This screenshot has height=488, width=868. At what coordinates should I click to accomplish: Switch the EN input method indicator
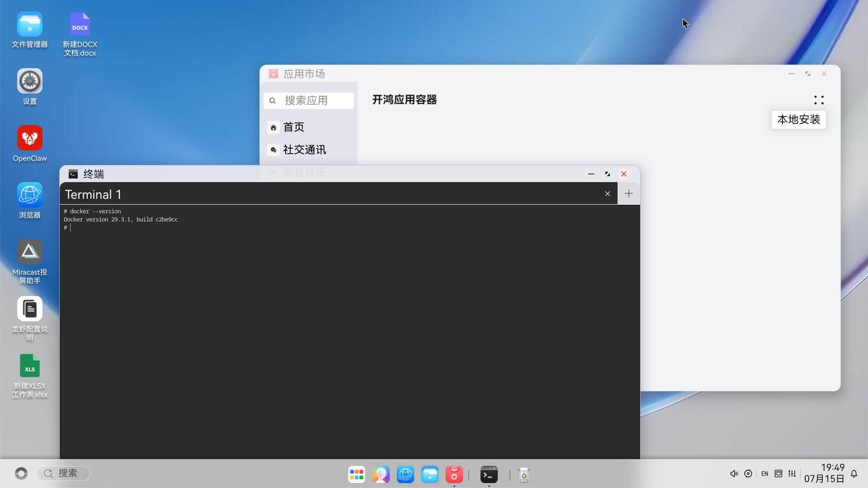[x=764, y=474]
